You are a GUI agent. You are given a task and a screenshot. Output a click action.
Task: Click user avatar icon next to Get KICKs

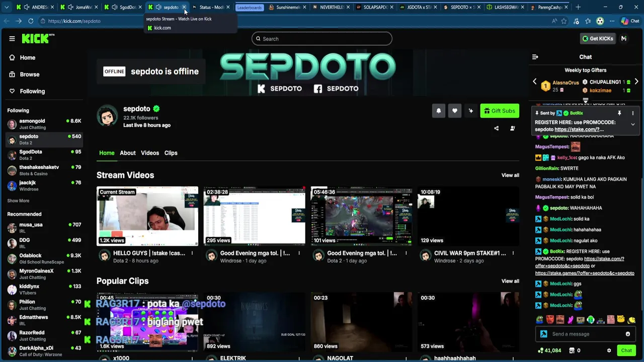click(x=624, y=38)
